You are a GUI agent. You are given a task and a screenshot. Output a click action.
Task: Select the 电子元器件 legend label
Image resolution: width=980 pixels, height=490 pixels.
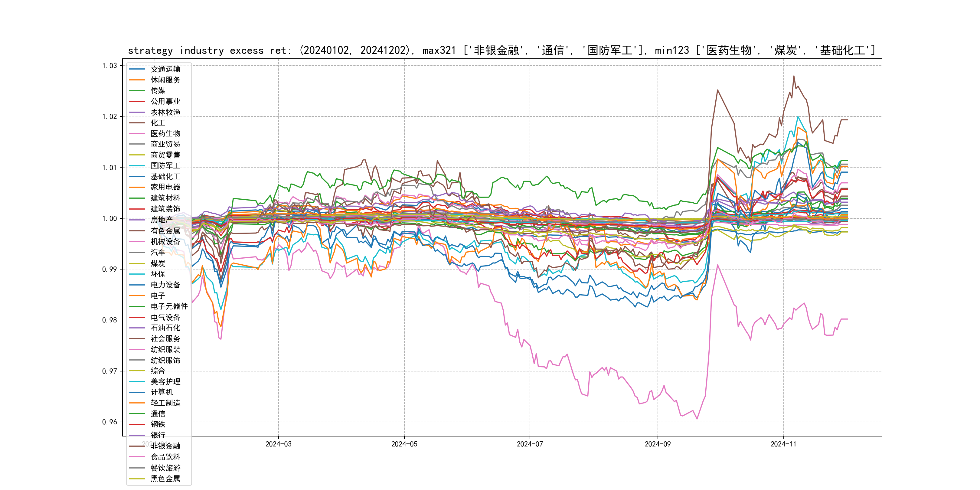[x=169, y=306]
